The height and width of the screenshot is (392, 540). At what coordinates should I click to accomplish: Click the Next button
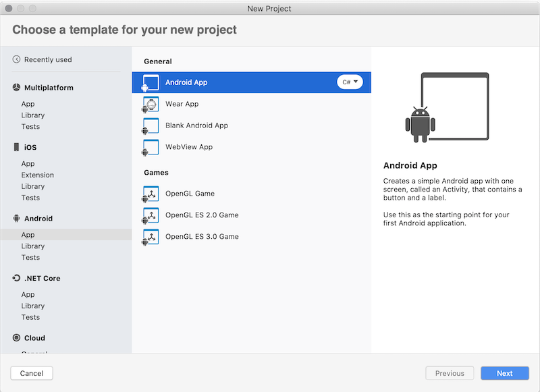505,373
